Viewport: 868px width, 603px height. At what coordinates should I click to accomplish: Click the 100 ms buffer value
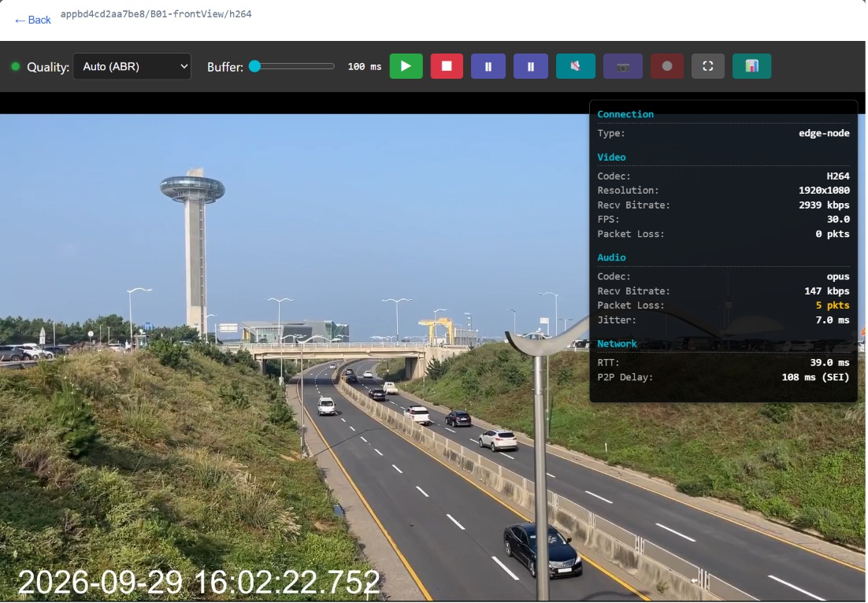pos(364,66)
